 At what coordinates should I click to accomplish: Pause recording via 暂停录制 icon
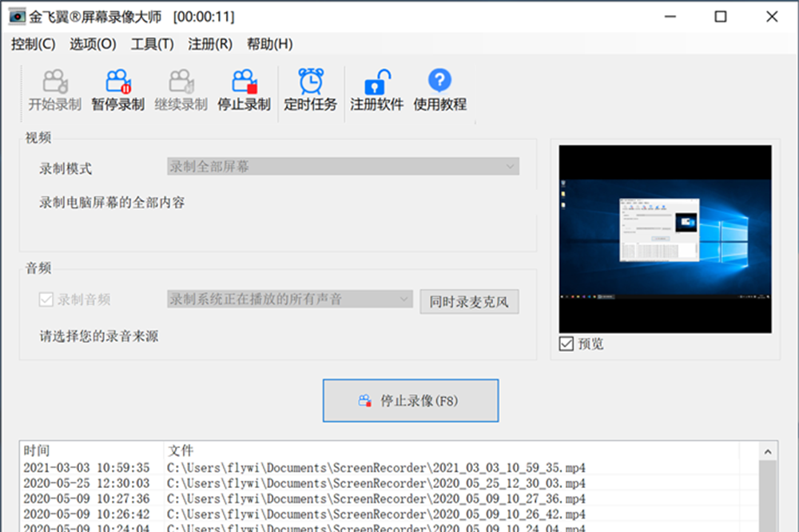[x=117, y=81]
